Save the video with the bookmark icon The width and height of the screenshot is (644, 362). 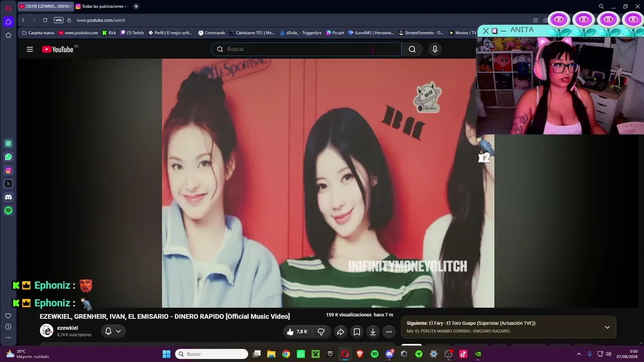point(357,332)
